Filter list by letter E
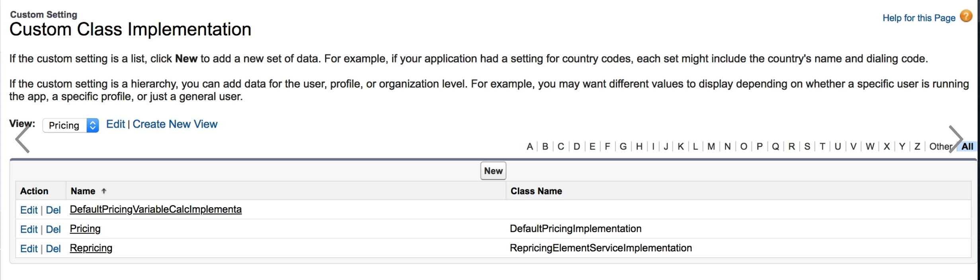This screenshot has height=280, width=980. point(592,146)
